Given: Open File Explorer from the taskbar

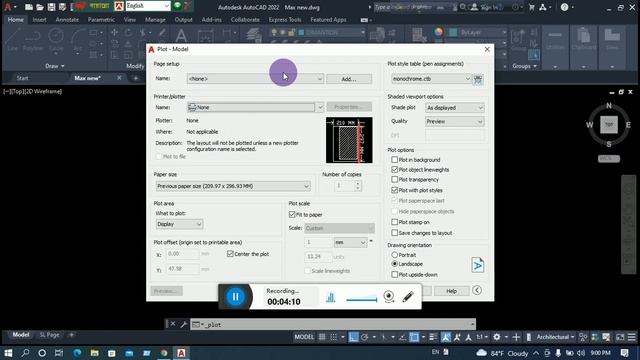Looking at the screenshot, I should tap(94, 353).
